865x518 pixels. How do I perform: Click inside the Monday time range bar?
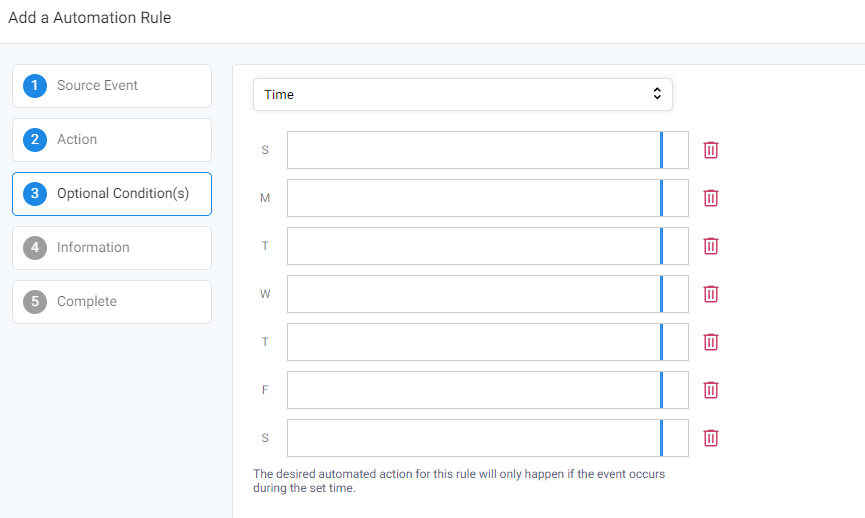488,198
